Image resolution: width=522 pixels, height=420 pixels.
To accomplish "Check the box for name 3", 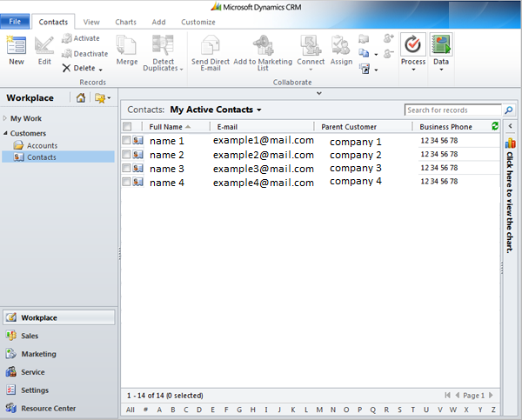I will click(126, 168).
